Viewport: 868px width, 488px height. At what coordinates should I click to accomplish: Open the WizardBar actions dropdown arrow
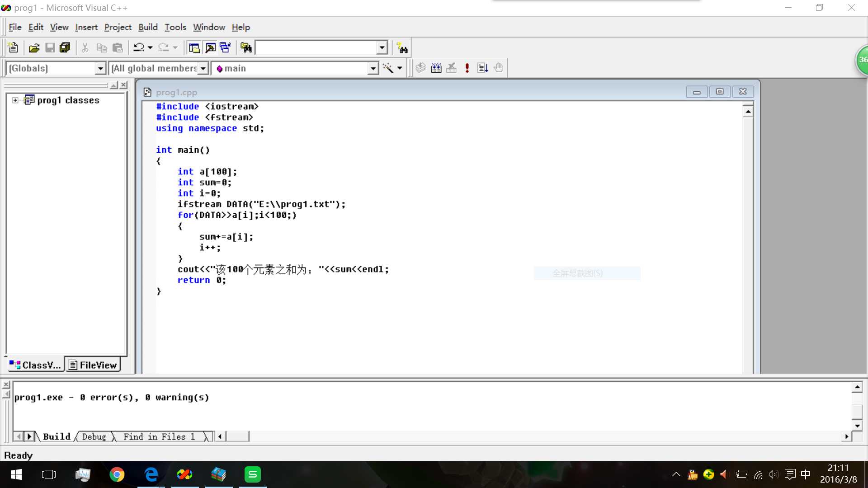[400, 68]
